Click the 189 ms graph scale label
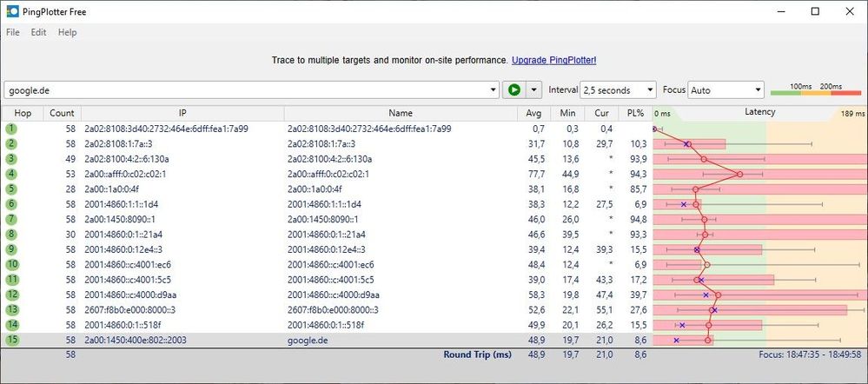The height and width of the screenshot is (384, 868). point(853,114)
